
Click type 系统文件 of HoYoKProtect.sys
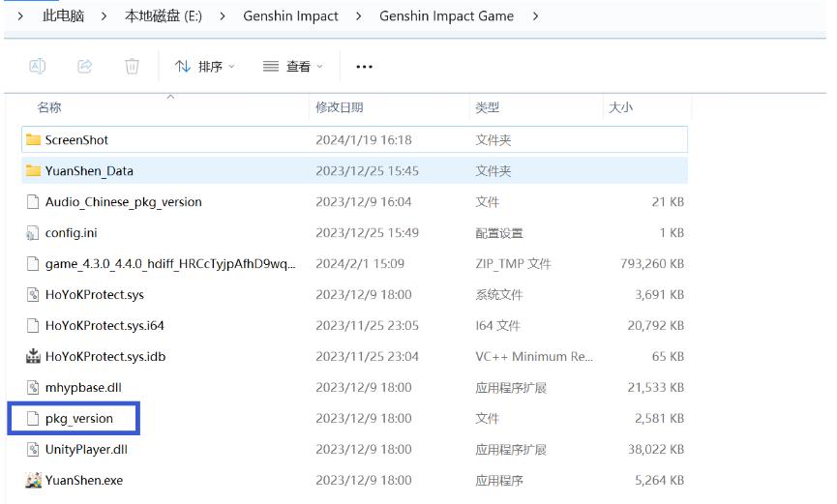(499, 295)
